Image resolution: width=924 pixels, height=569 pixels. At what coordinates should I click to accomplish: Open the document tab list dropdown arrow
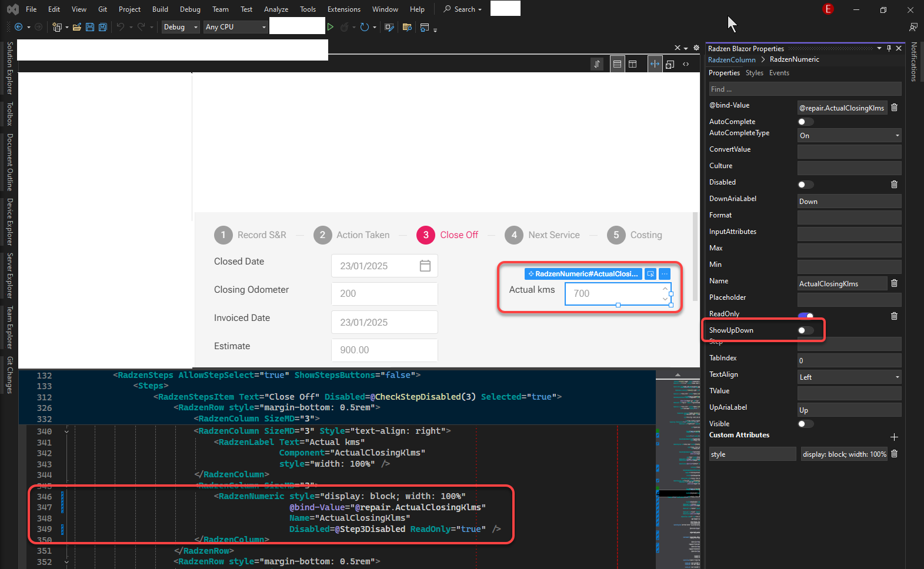tap(686, 48)
